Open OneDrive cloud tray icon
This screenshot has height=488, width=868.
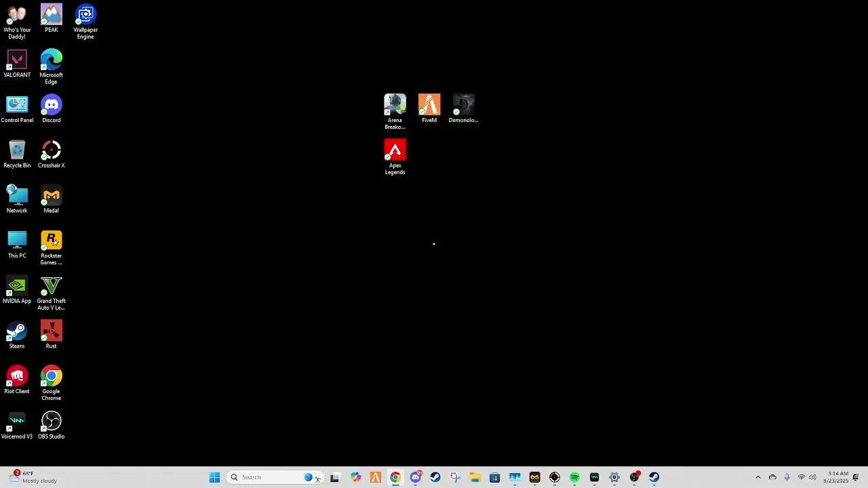coord(772,477)
